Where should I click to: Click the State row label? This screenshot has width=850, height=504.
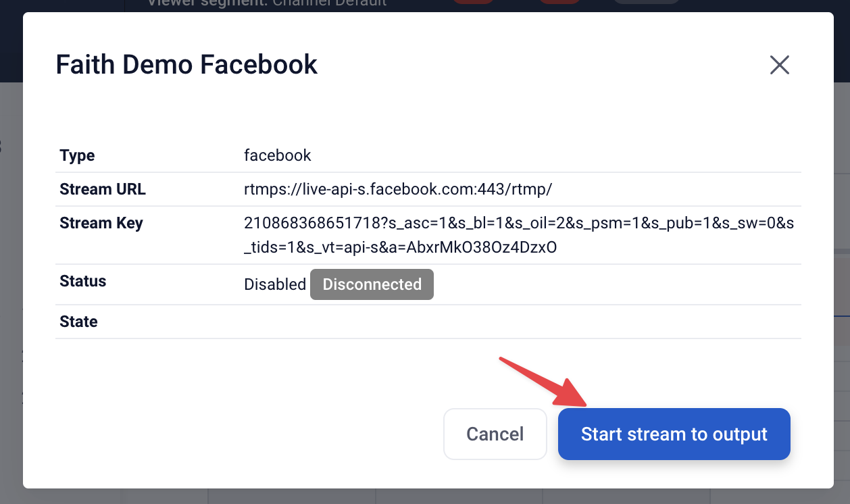pyautogui.click(x=78, y=322)
